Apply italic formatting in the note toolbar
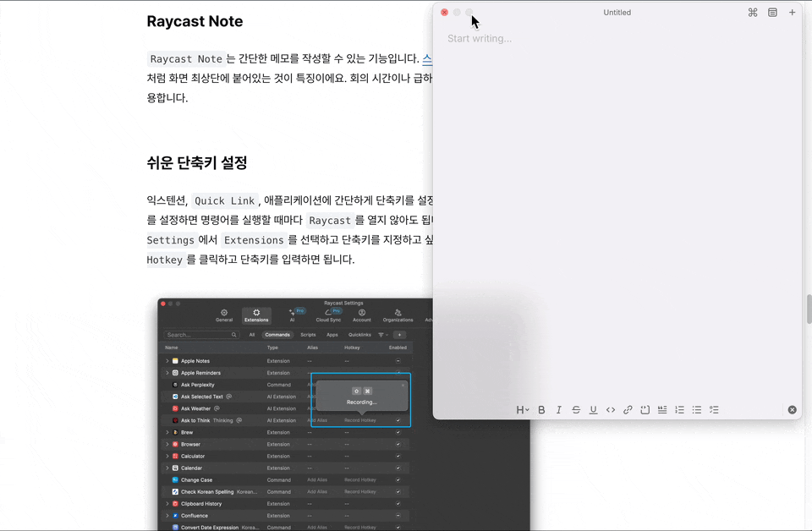 tap(559, 410)
